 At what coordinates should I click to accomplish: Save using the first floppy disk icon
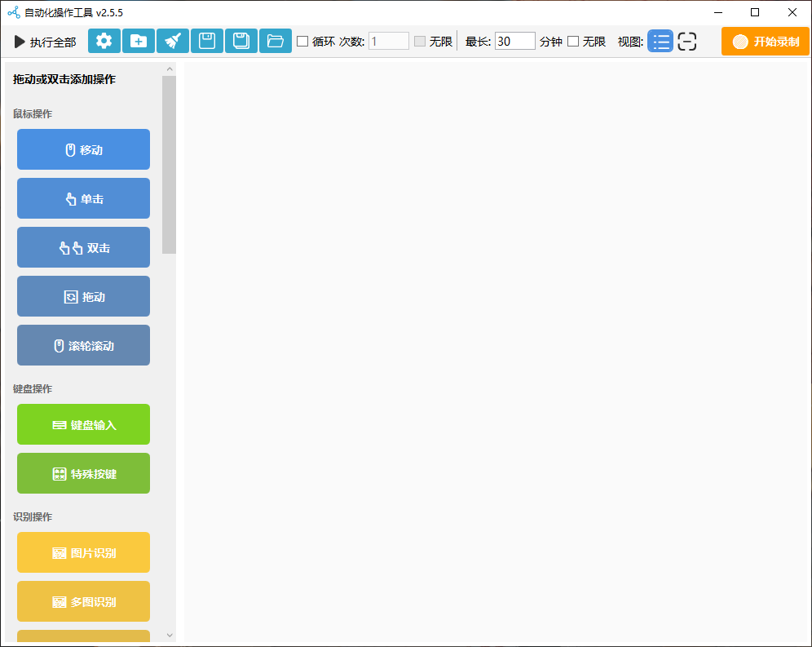[207, 41]
